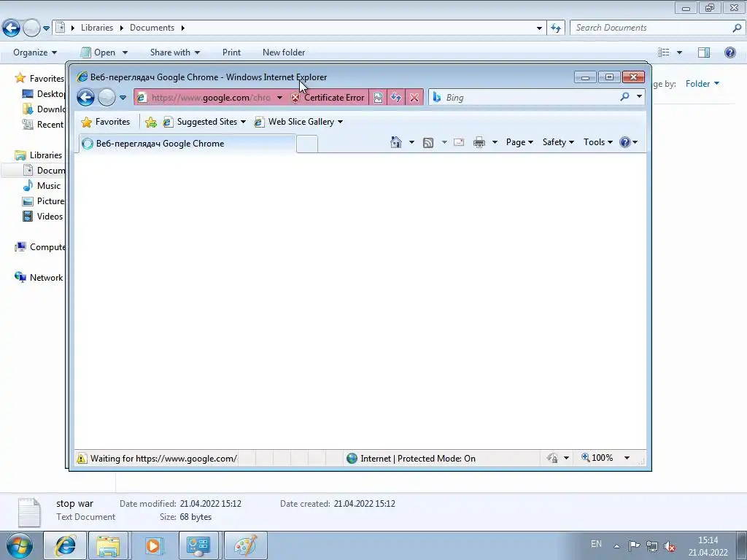Click the Explorer window back button
Screen dimensions: 747x560
tap(12, 28)
